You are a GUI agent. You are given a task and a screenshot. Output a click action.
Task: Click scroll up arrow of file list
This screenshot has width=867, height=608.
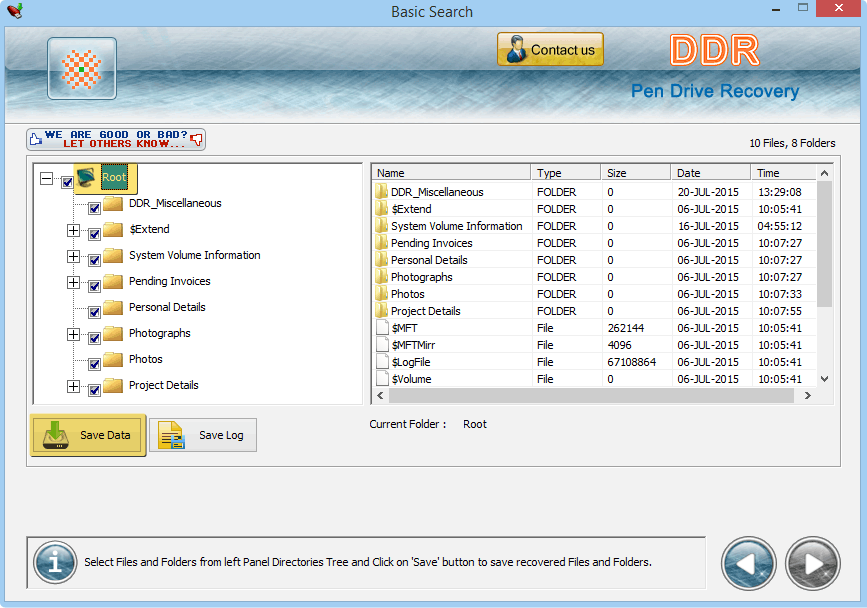824,173
